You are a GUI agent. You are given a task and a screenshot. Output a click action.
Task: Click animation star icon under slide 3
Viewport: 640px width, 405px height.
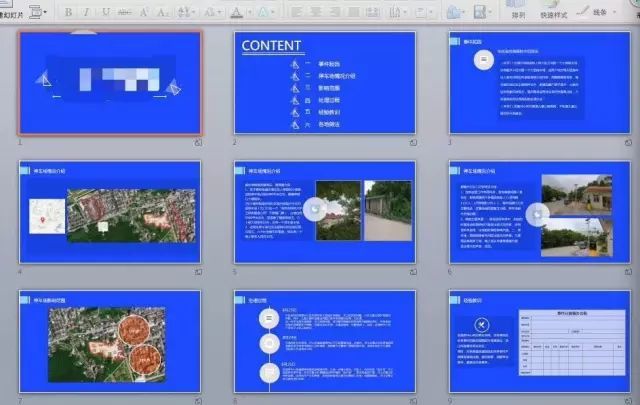tap(628, 142)
